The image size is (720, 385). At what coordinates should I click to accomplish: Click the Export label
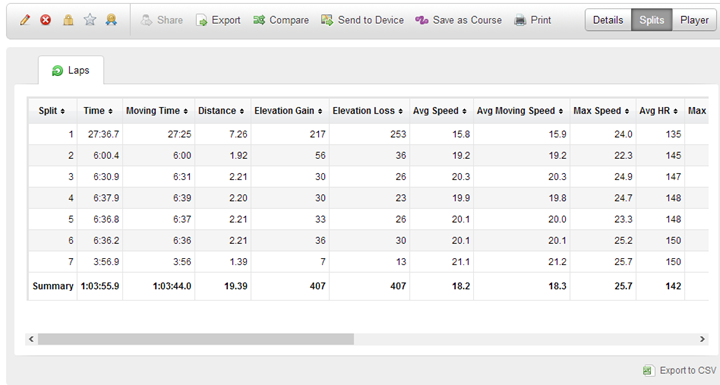[x=226, y=20]
